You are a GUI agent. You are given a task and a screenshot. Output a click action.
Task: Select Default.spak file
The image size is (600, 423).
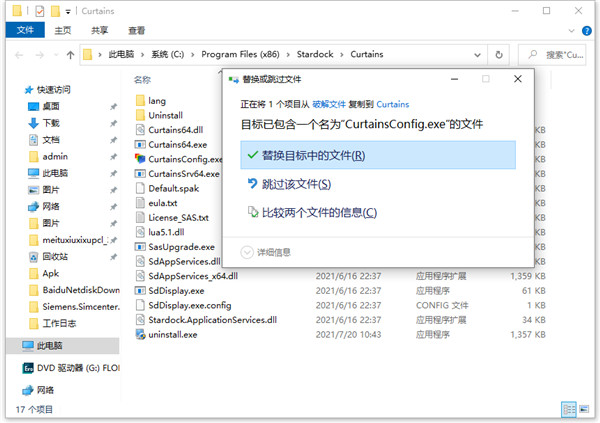pyautogui.click(x=168, y=188)
